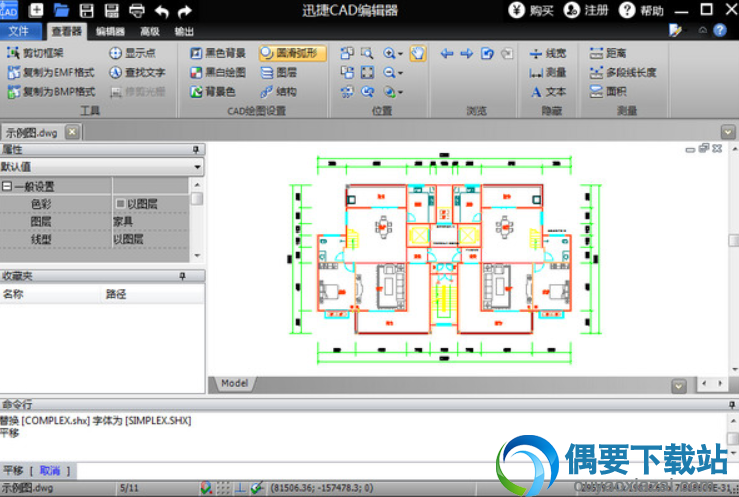Switch to the 查看器 viewer tab

66,31
